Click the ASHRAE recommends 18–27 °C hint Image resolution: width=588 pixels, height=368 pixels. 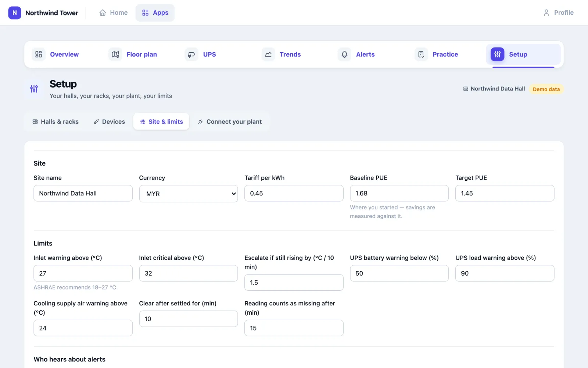(76, 287)
